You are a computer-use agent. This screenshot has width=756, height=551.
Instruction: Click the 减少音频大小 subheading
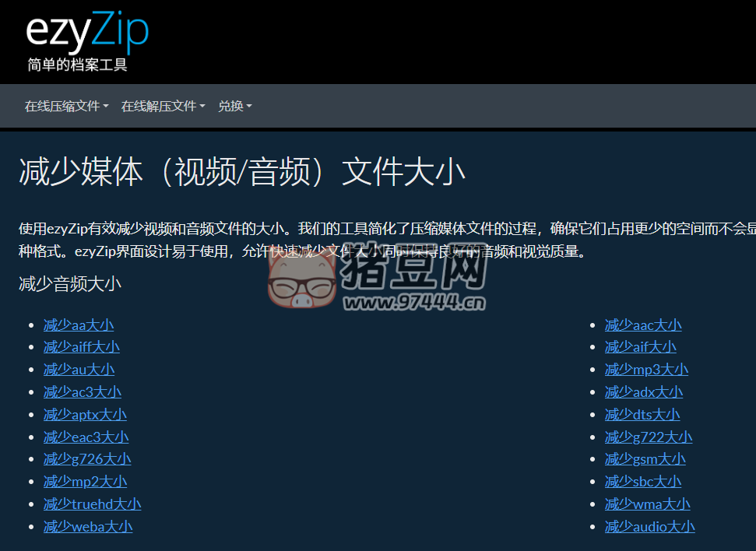click(70, 284)
